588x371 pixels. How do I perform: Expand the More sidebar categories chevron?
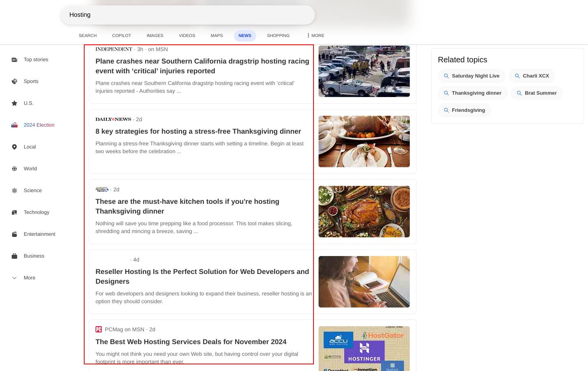coord(14,278)
